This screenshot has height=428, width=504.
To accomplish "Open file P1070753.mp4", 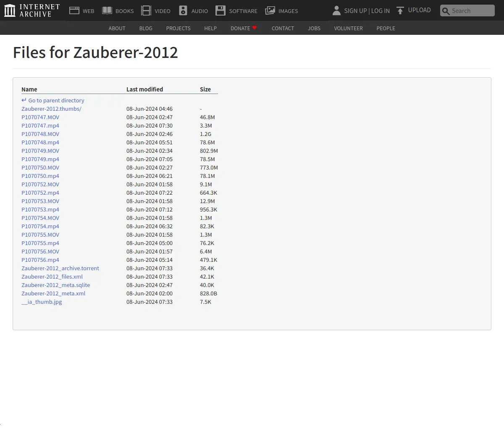I will [x=40, y=209].
